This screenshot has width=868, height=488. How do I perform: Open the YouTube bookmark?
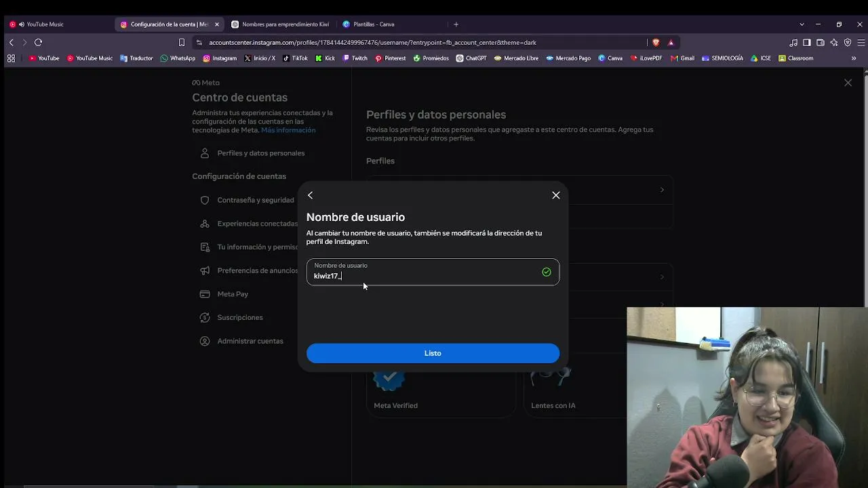[x=44, y=58]
